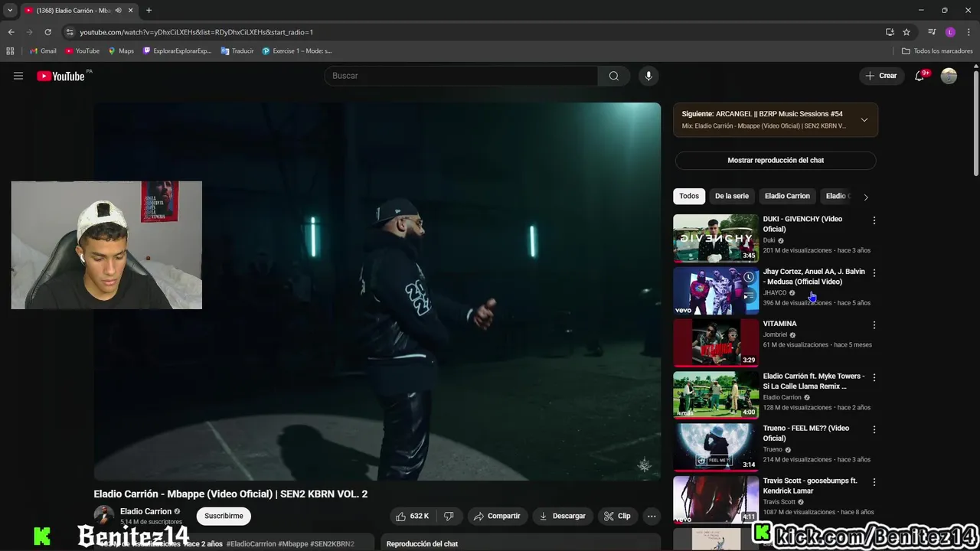Open Gmail bookmark
Viewport: 980px width, 551px height.
[x=43, y=51]
